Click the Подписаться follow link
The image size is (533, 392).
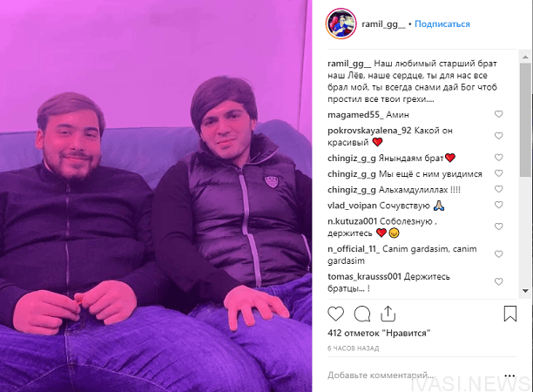coord(442,24)
